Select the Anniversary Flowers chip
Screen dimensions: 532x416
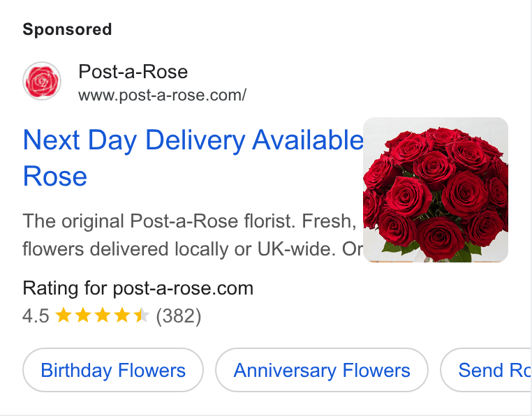coord(322,370)
